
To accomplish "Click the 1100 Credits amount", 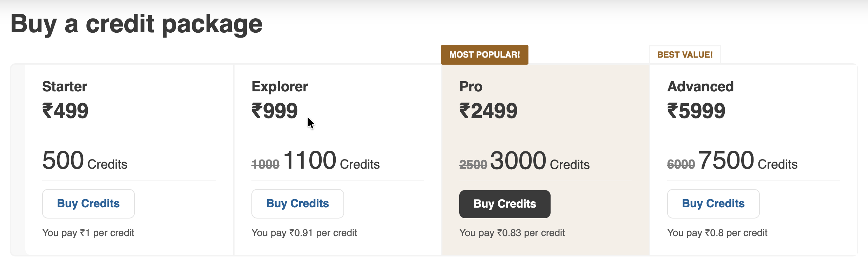I will (x=331, y=161).
